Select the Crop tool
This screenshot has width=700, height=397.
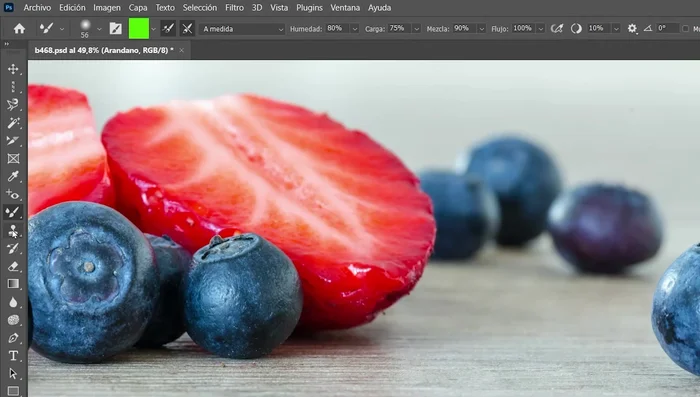click(13, 140)
